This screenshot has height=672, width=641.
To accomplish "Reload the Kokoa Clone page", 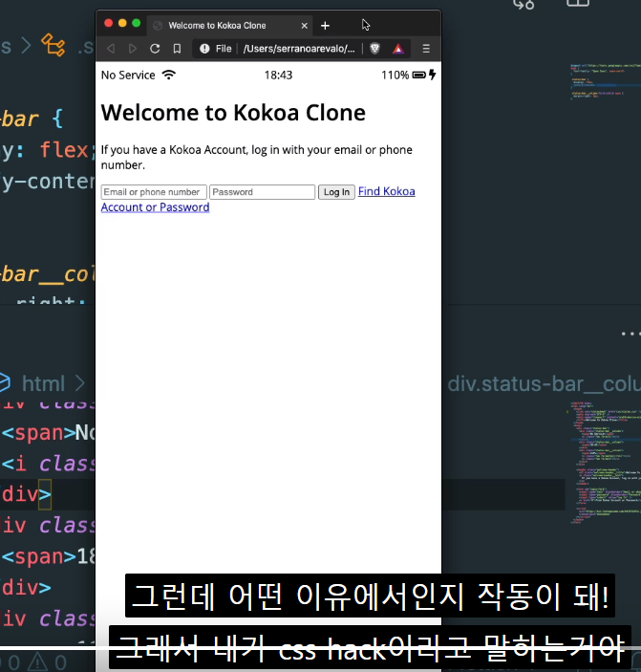I will [155, 49].
